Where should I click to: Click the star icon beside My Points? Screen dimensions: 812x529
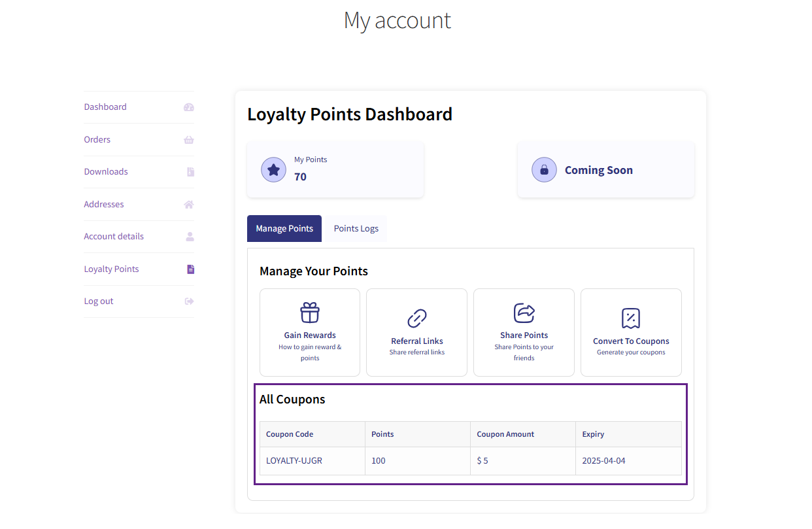(273, 169)
